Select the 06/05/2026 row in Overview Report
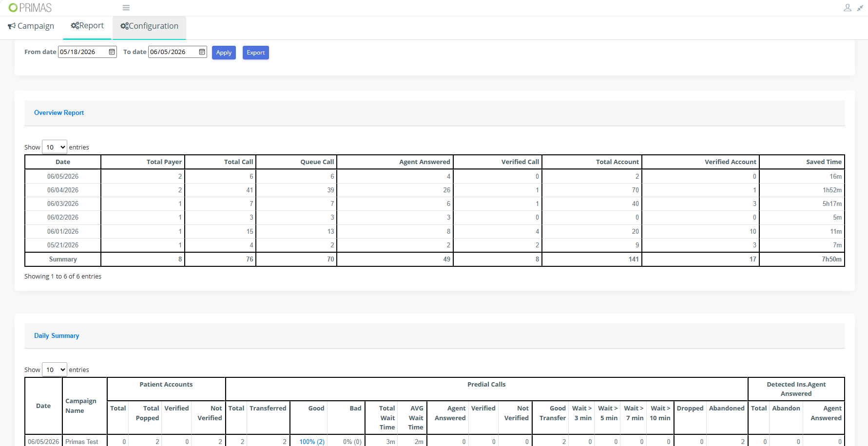Screen dimensions: 868x446 pyautogui.click(x=435, y=176)
